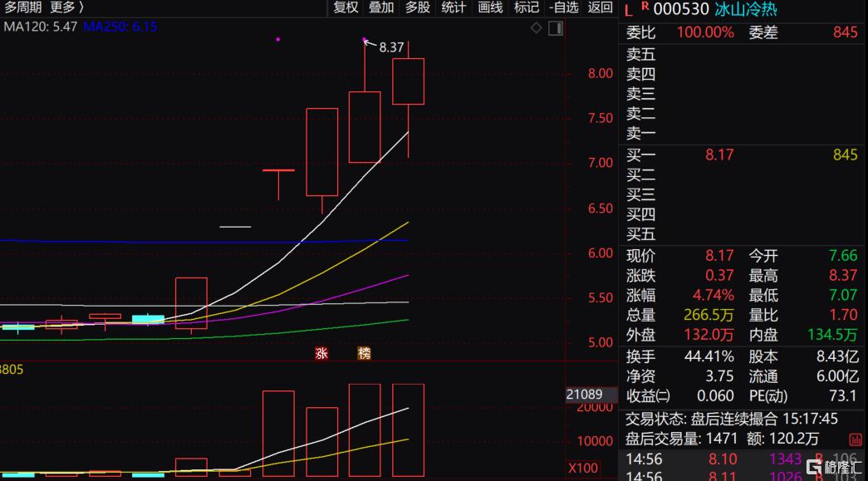Click the 涨幅 value 4.74%

click(713, 296)
